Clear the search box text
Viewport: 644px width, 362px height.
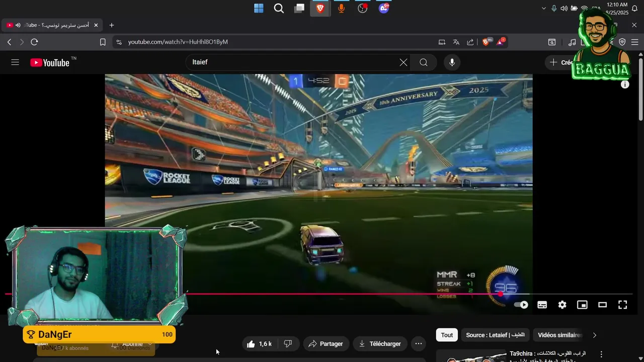(404, 62)
